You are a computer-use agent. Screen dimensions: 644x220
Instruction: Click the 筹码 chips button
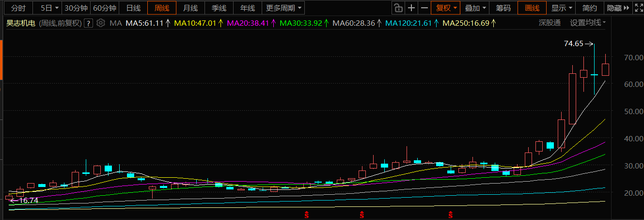[503, 8]
